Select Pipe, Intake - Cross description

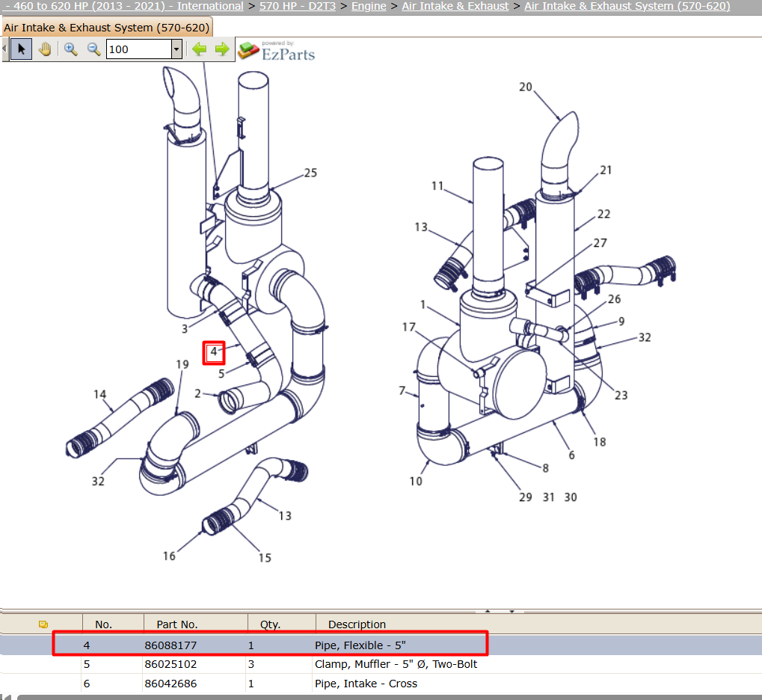click(366, 684)
